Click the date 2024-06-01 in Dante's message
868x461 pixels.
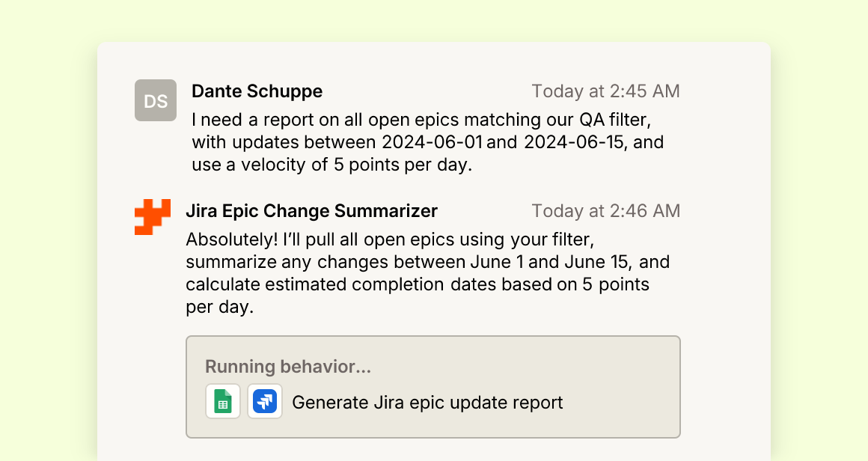tap(433, 142)
